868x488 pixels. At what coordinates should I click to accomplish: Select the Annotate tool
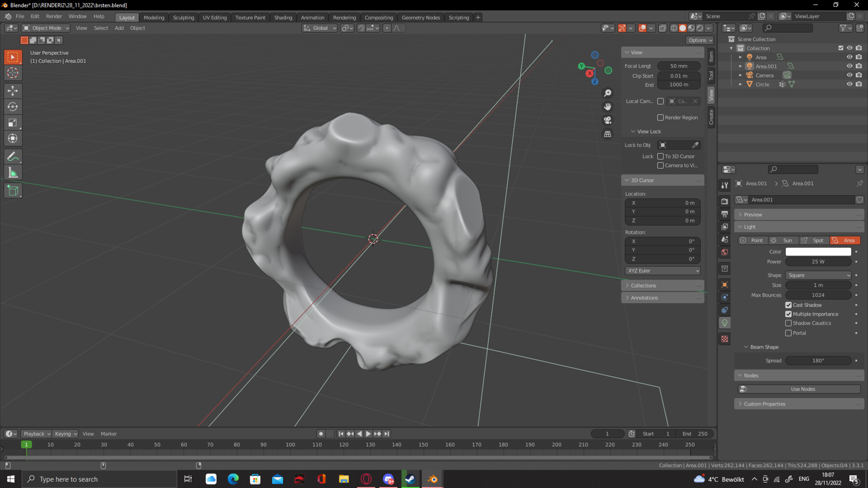(13, 156)
